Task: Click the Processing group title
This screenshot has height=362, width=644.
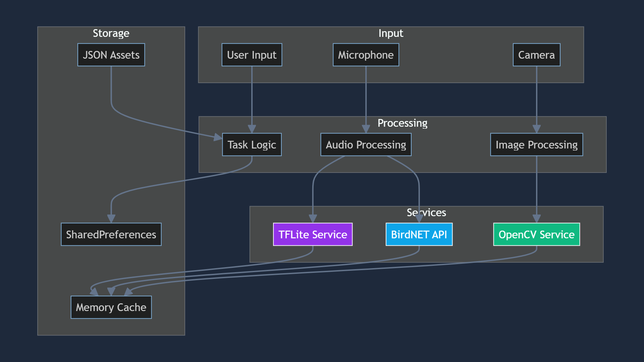Action: point(402,123)
